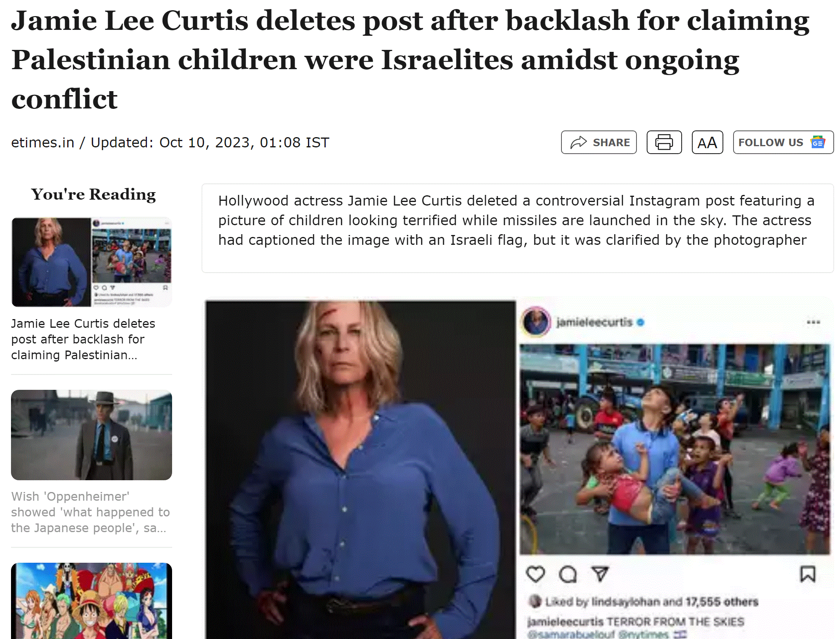Click 'Wish Oppenheimer showed' article link

(x=90, y=512)
